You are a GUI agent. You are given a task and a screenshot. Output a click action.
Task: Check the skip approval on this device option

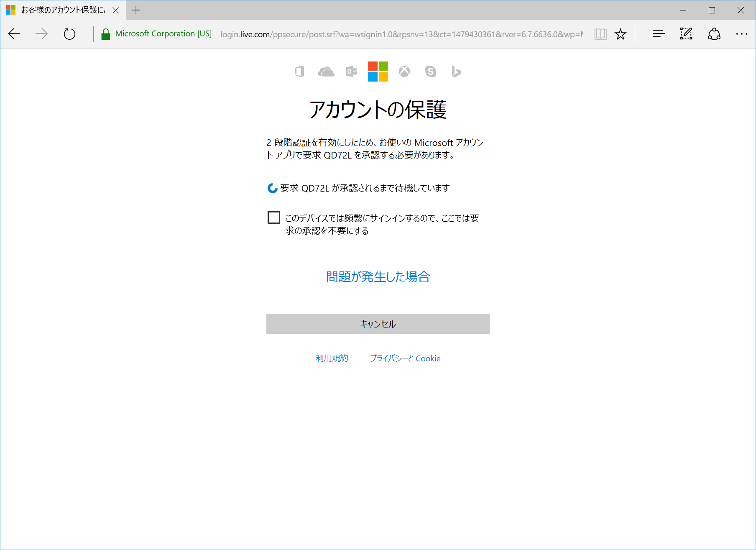click(273, 217)
